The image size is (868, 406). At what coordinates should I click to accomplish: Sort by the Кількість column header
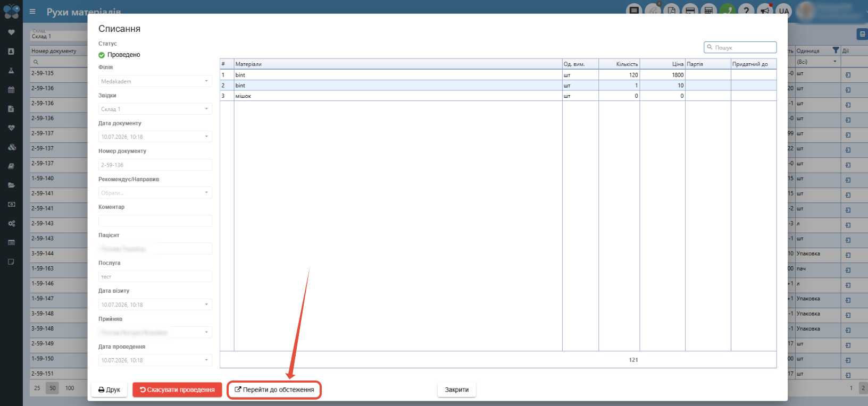619,64
